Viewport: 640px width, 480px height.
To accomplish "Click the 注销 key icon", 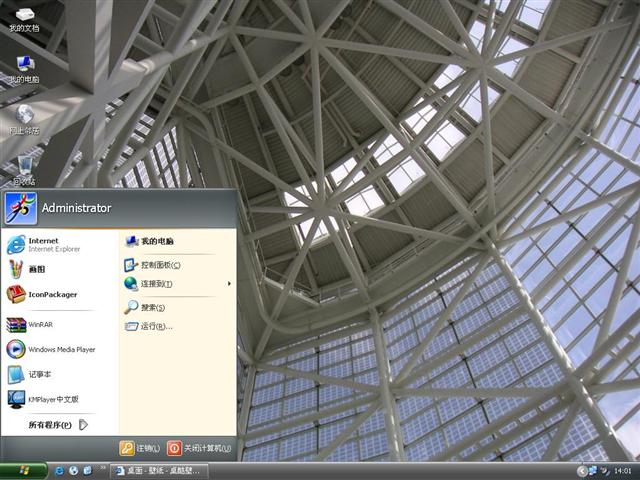I will tap(127, 448).
